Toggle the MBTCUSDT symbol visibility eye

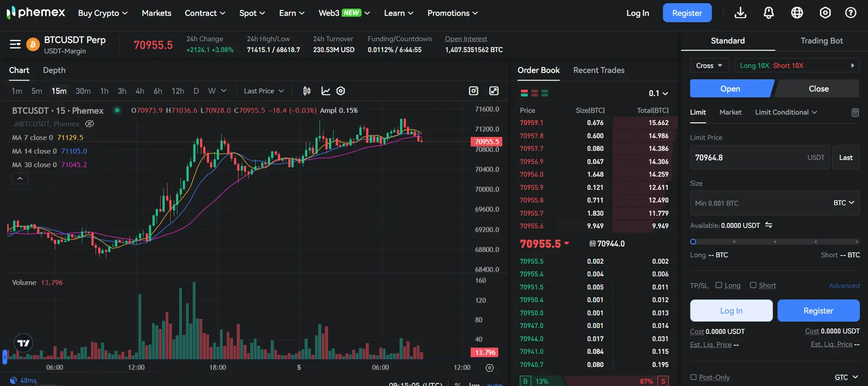(90, 124)
